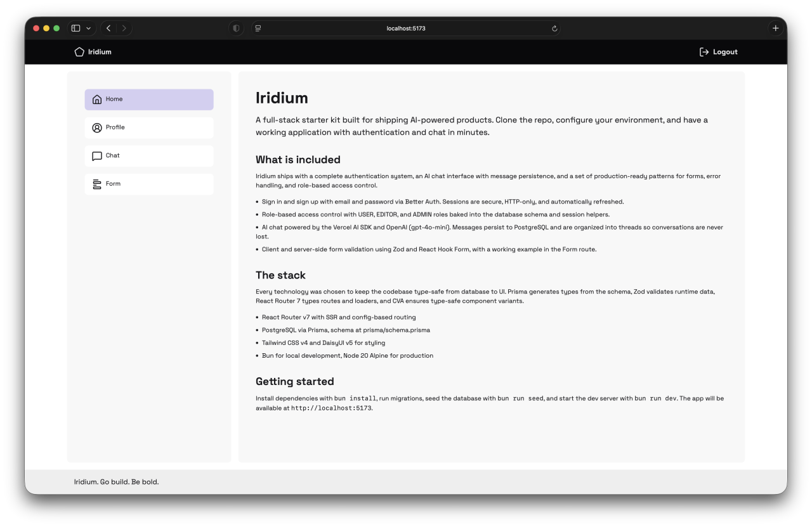The width and height of the screenshot is (812, 527).
Task: Click the page settings icon in the address bar
Action: click(x=258, y=28)
